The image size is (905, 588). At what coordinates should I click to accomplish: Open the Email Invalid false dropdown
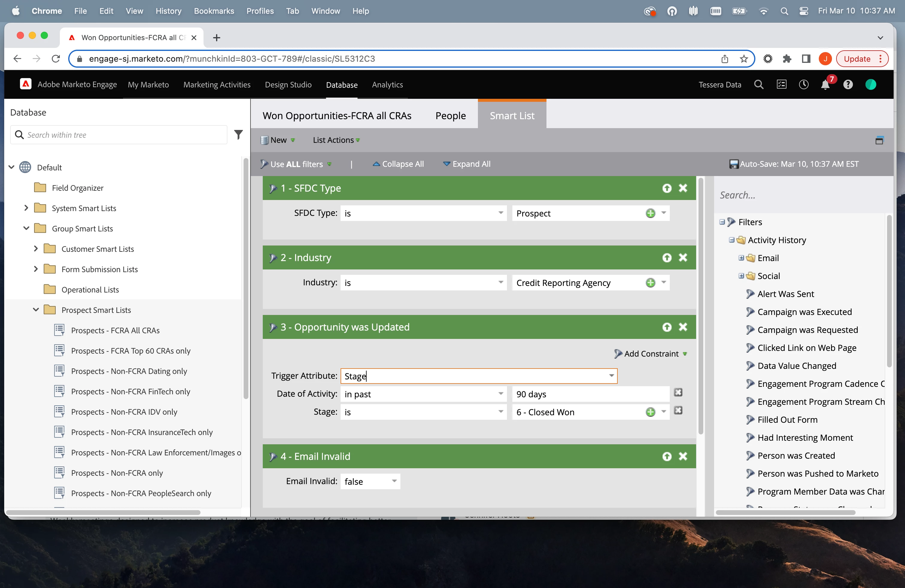(x=394, y=481)
